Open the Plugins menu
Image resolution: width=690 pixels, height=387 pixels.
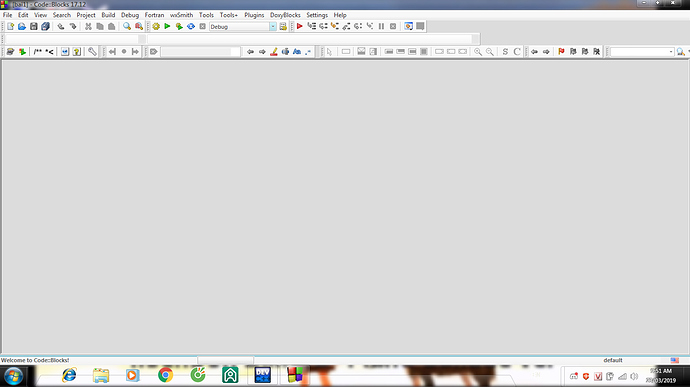pos(254,15)
